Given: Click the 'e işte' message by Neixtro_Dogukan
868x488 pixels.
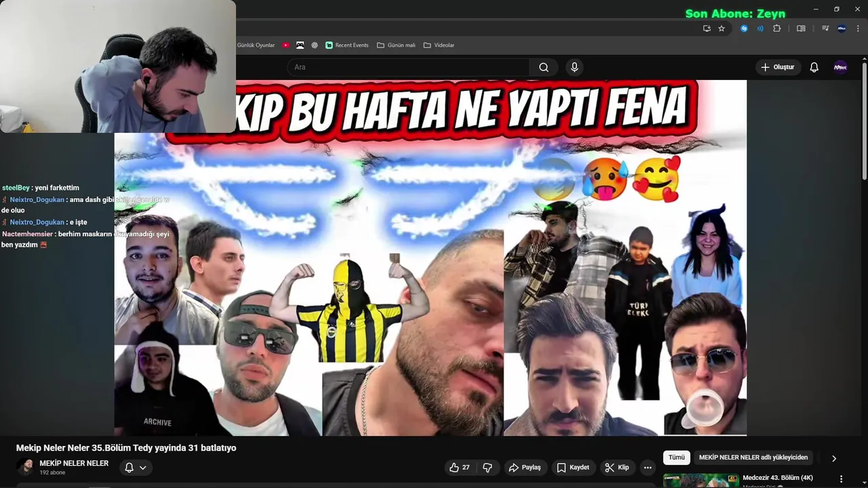Looking at the screenshot, I should click(x=78, y=222).
